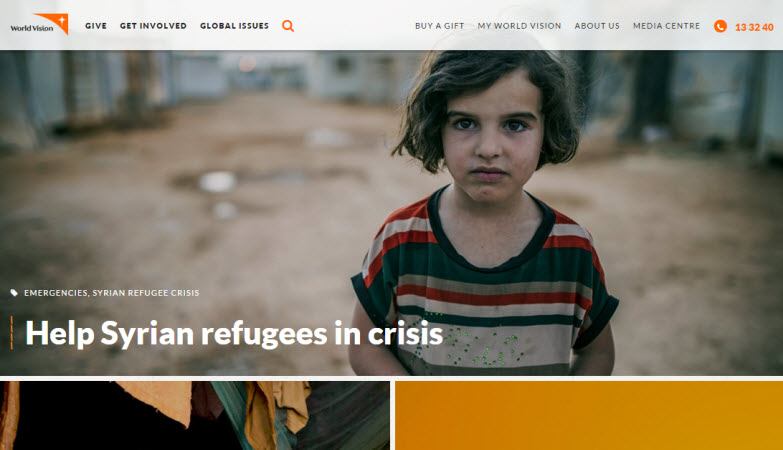Viewport: 783px width, 450px height.
Task: Click the orange star emblem in the logo
Action: pos(59,22)
